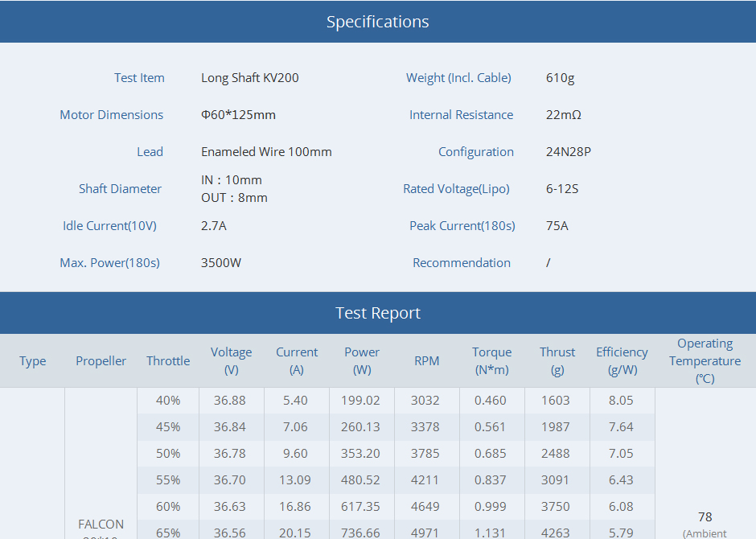This screenshot has width=756, height=539.
Task: Select the Efficiency (g/W) column header
Action: pos(622,360)
